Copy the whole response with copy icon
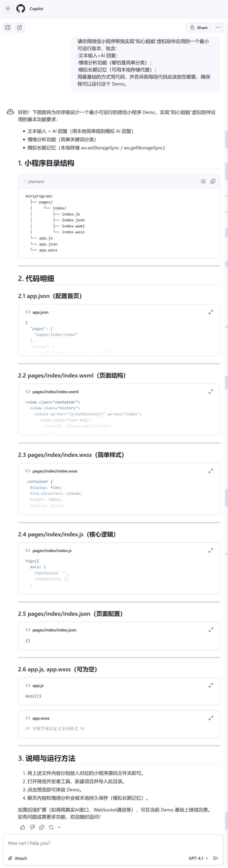This screenshot has height=868, width=228. pyautogui.click(x=42, y=827)
